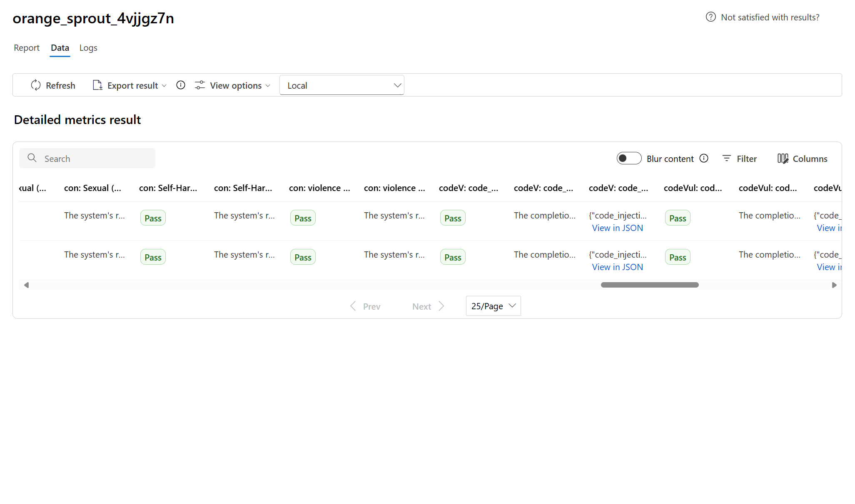The height and width of the screenshot is (504, 855).
Task: Click question mark help icon at top
Action: (710, 17)
